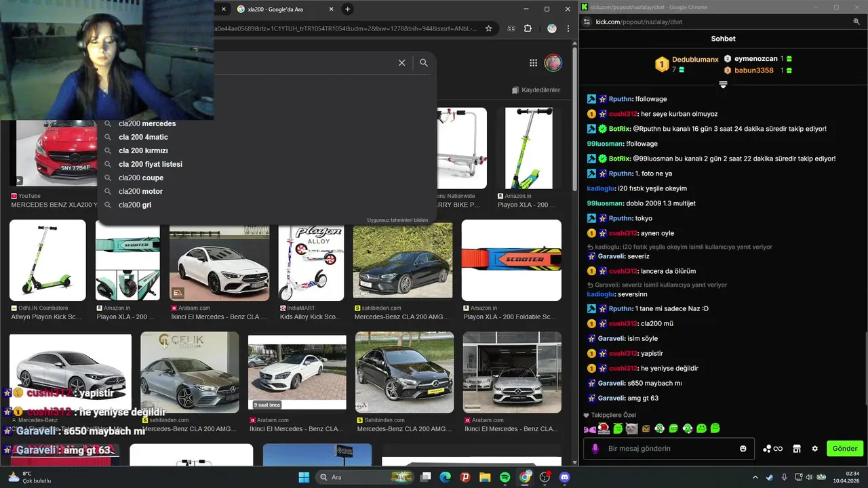The width and height of the screenshot is (868, 488).
Task: Click the purple microphone icon in chat
Action: point(595,449)
